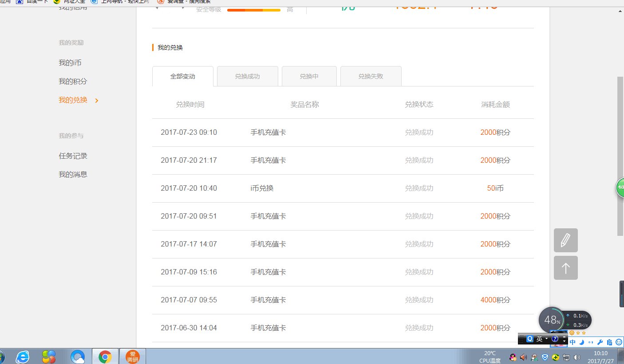624x364 pixels.
Task: Click the smiley face icon on the input bar
Action: point(619,342)
